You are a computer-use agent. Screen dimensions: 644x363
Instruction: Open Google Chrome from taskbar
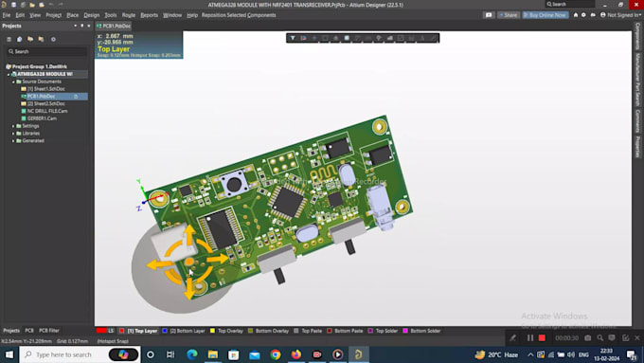coord(276,354)
